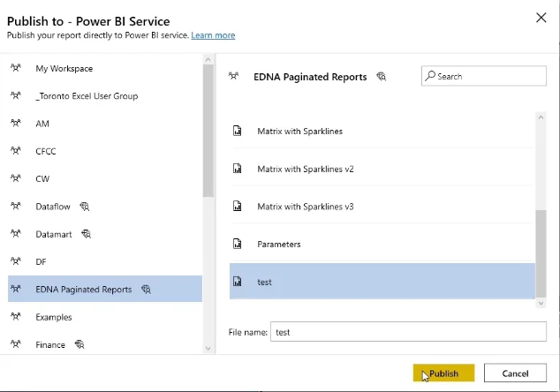Screen dimensions: 560x392
Task: Pick the CFCC workspace
Action: (x=105, y=151)
